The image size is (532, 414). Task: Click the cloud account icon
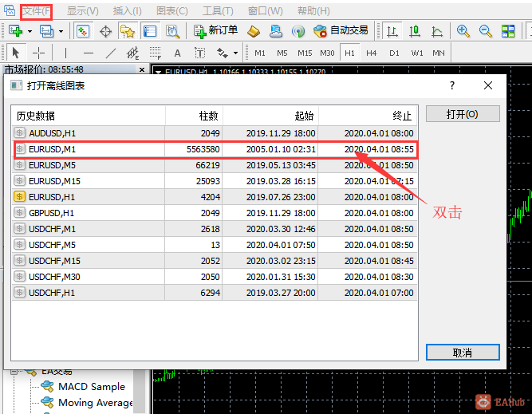tap(276, 31)
